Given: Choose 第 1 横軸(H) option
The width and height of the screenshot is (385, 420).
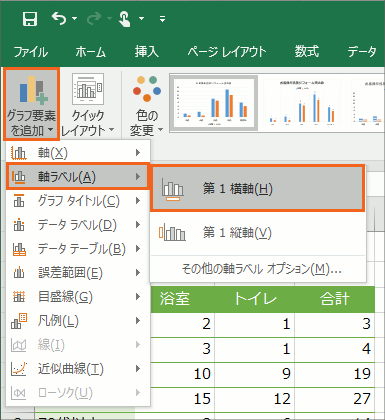Looking at the screenshot, I should tap(257, 188).
